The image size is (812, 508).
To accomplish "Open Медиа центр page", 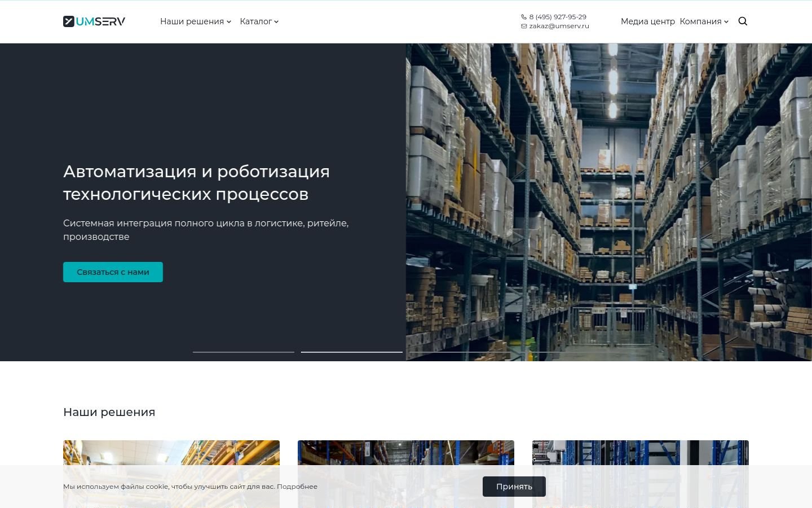I will [x=648, y=21].
